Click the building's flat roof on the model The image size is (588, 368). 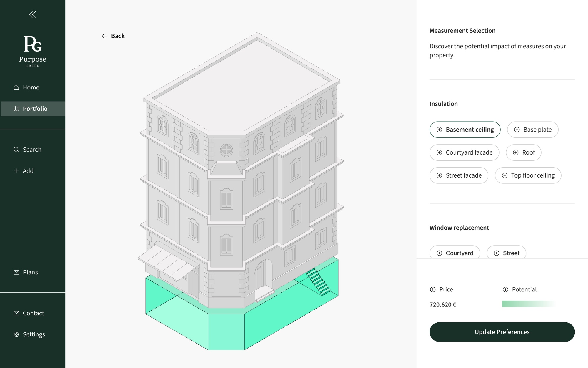(243, 85)
